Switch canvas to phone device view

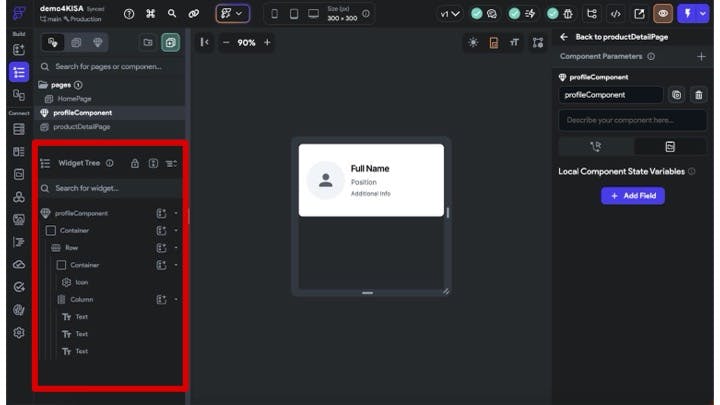(274, 14)
